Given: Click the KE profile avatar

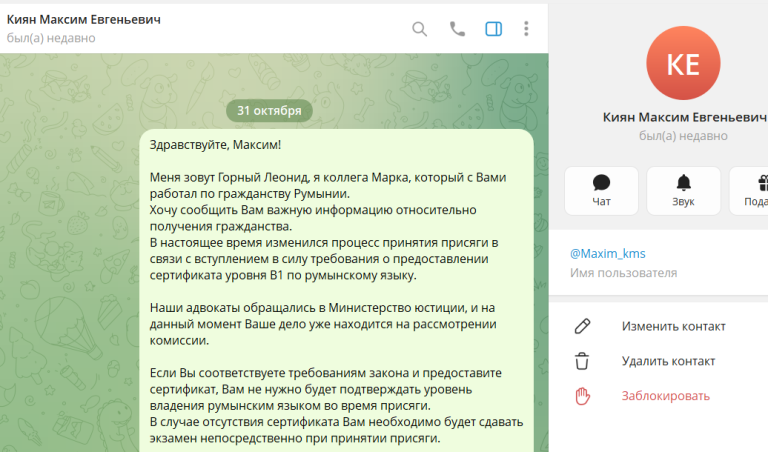Looking at the screenshot, I should (x=683, y=63).
